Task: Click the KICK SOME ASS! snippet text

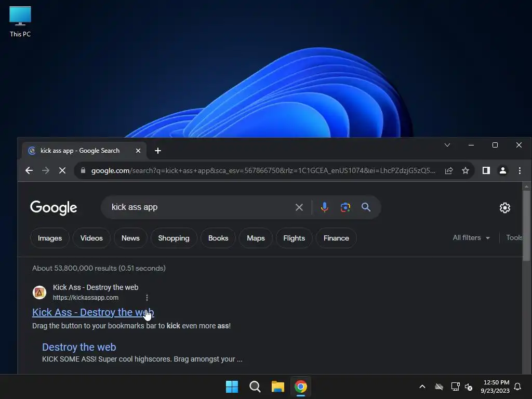Action: 142,359
